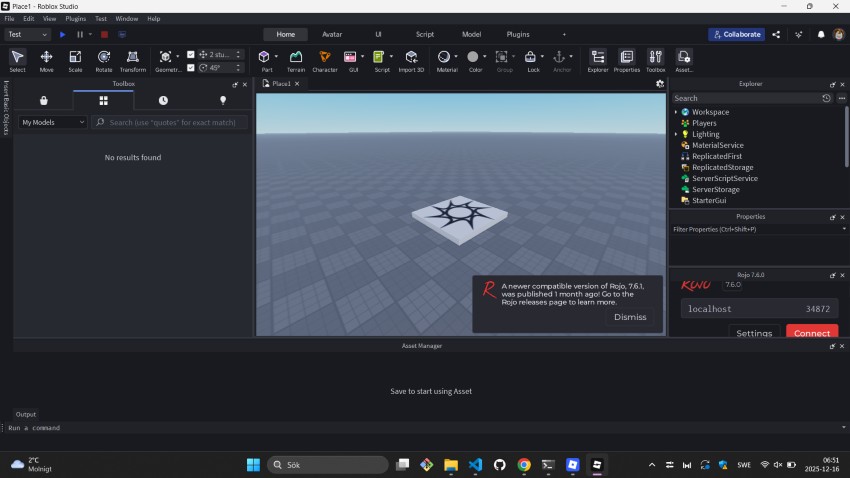Switch to the Model tab

coord(471,34)
